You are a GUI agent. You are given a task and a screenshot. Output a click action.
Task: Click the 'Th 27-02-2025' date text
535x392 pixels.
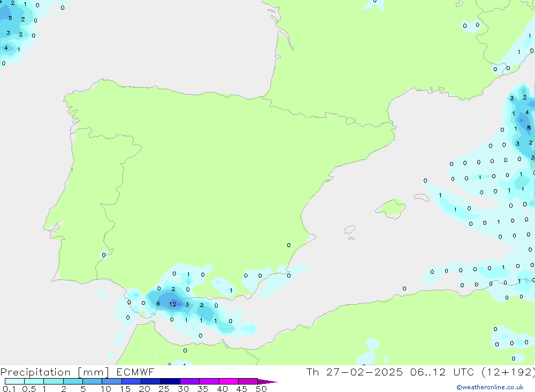point(354,372)
